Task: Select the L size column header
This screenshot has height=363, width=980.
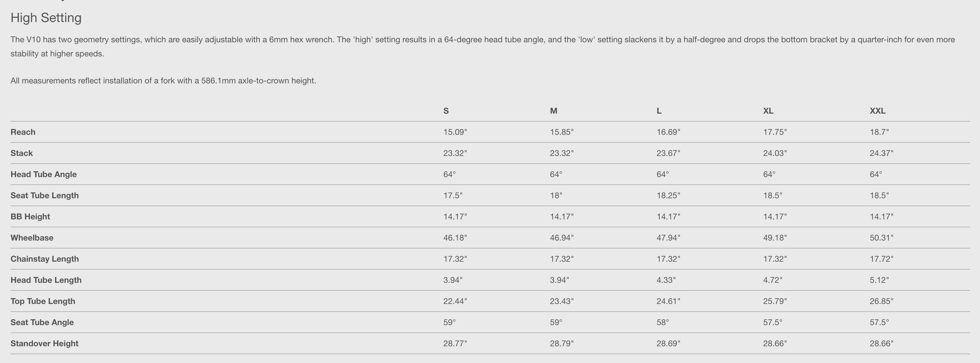Action: [x=659, y=111]
